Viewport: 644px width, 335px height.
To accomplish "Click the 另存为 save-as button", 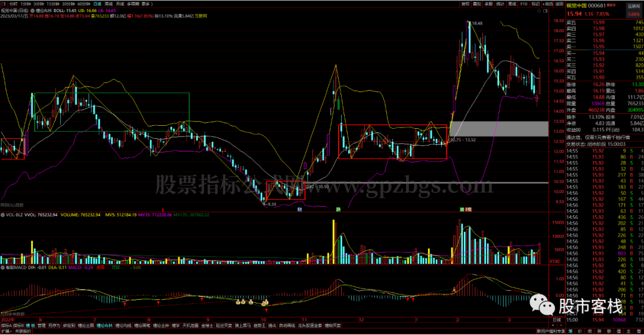I will (x=54, y=325).
